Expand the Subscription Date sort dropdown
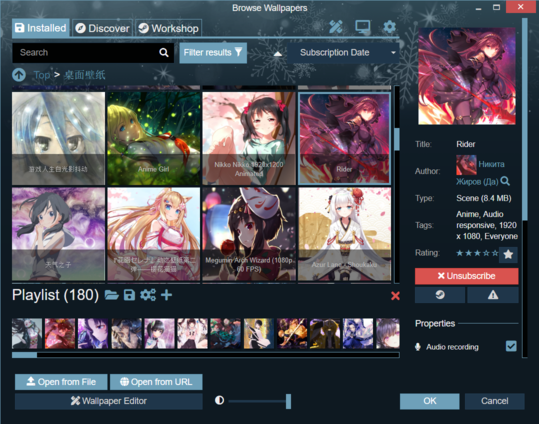 coord(343,53)
